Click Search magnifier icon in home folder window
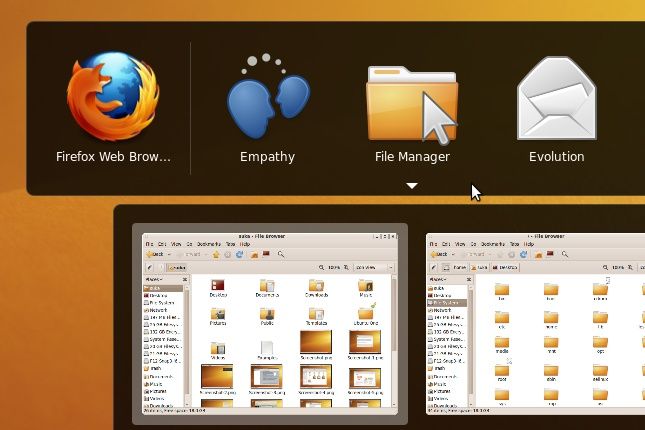The image size is (645, 430). click(281, 254)
